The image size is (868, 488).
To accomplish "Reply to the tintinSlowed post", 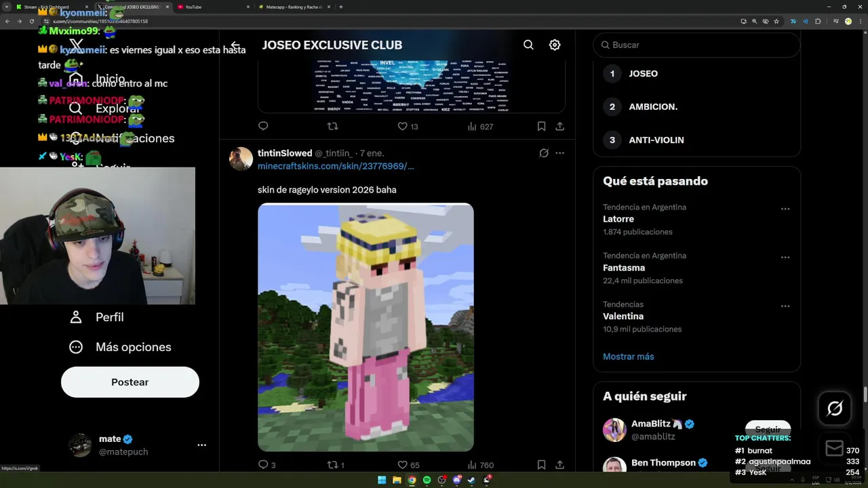I will click(x=263, y=465).
